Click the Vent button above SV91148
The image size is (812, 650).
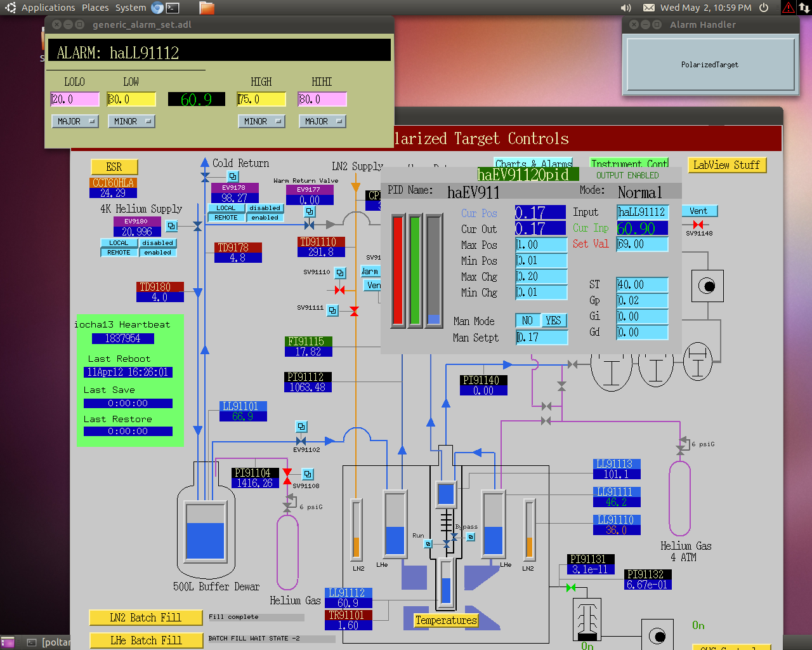pos(699,211)
